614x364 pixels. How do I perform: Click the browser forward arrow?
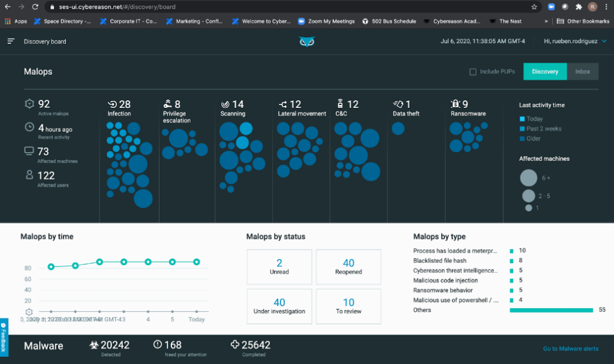coord(21,7)
